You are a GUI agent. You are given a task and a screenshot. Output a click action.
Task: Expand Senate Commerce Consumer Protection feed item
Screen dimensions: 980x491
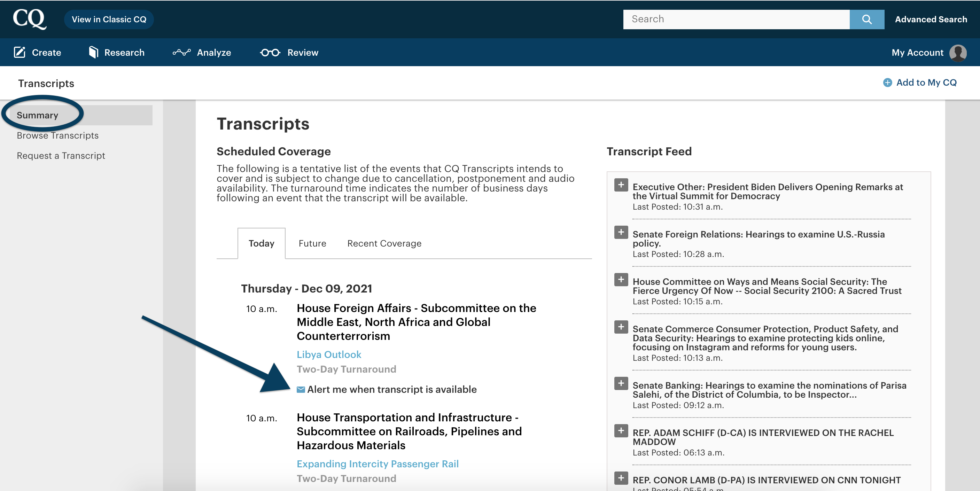click(621, 327)
